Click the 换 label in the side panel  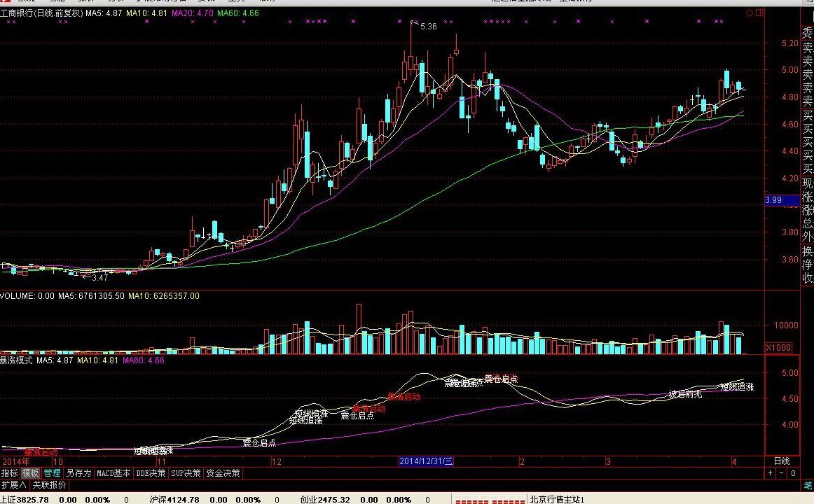[808, 251]
